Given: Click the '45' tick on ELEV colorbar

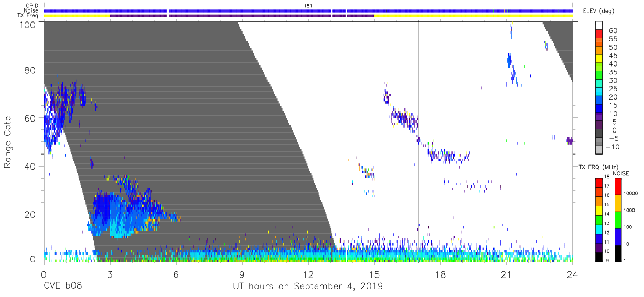Looking at the screenshot, I should [613, 56].
